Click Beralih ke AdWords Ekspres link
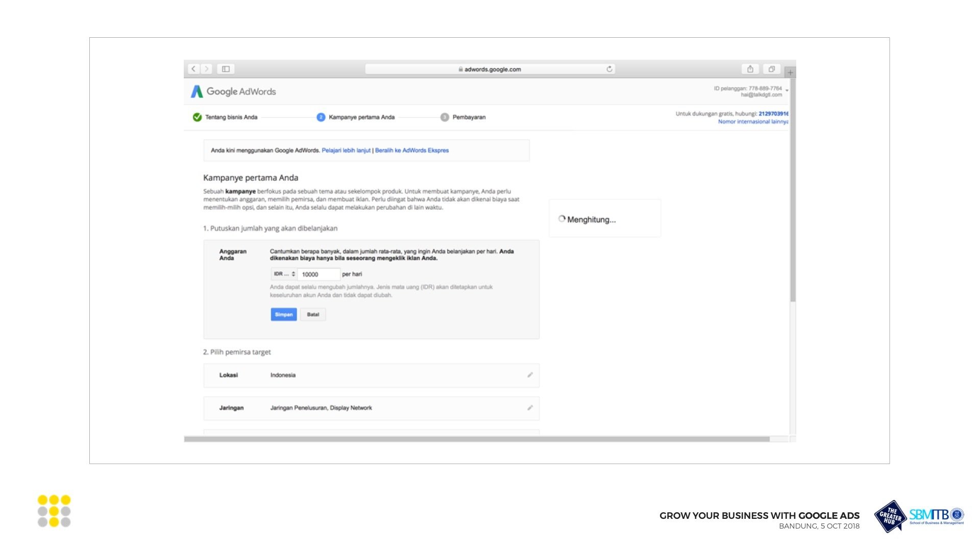This screenshot has height=551, width=980. tap(412, 151)
